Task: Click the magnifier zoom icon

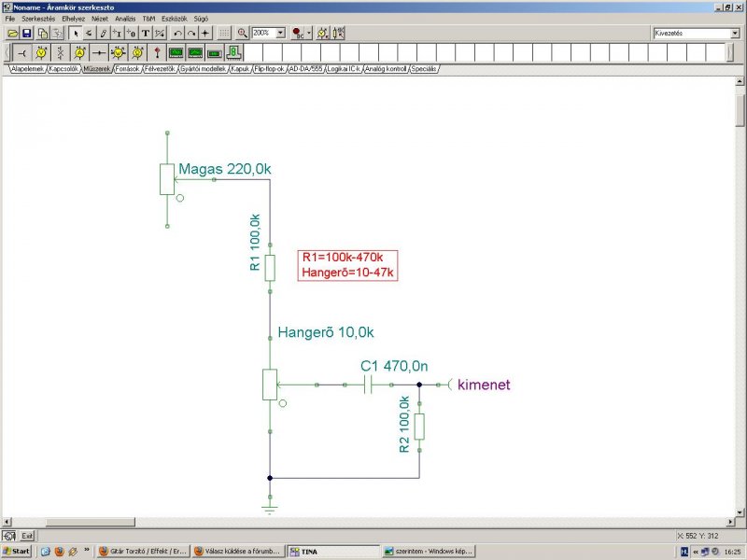Action: 243,33
